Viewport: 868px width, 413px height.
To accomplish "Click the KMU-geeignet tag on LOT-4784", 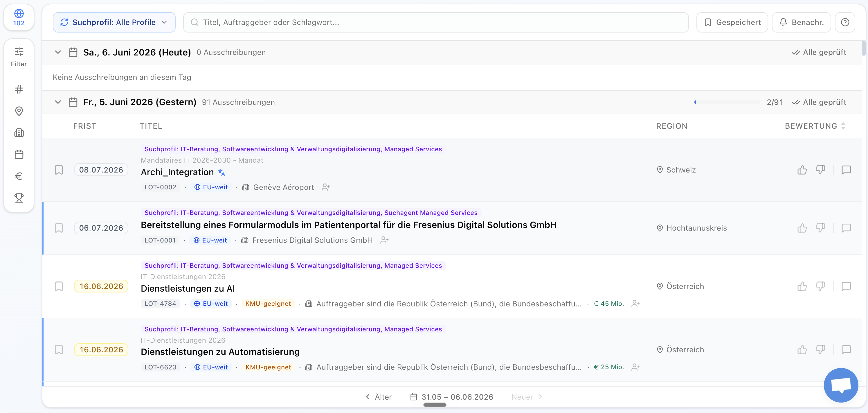I will 268,304.
